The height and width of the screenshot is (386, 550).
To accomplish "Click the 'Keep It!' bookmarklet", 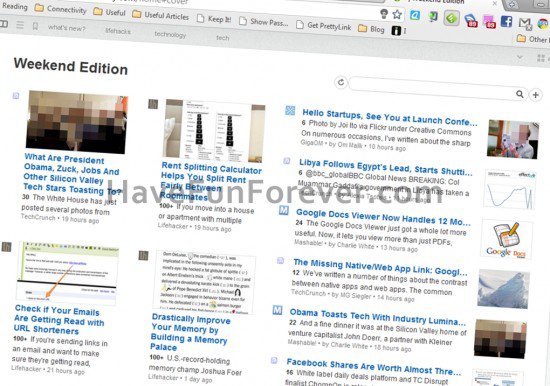I will click(x=214, y=19).
